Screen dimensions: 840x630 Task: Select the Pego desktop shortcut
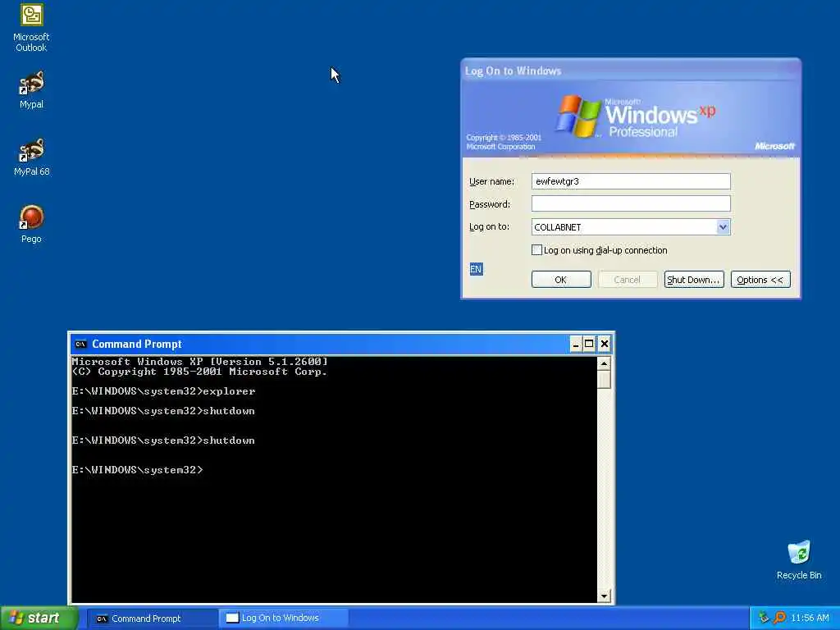(x=32, y=224)
